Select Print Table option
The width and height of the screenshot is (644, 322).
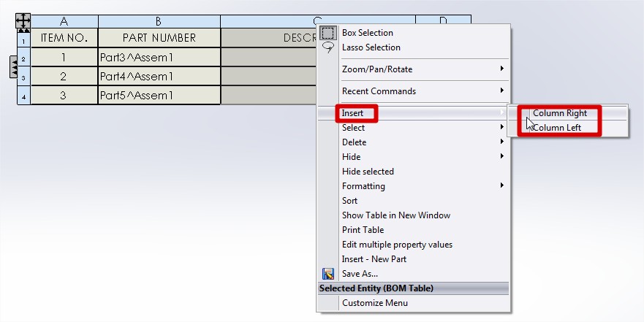(363, 230)
